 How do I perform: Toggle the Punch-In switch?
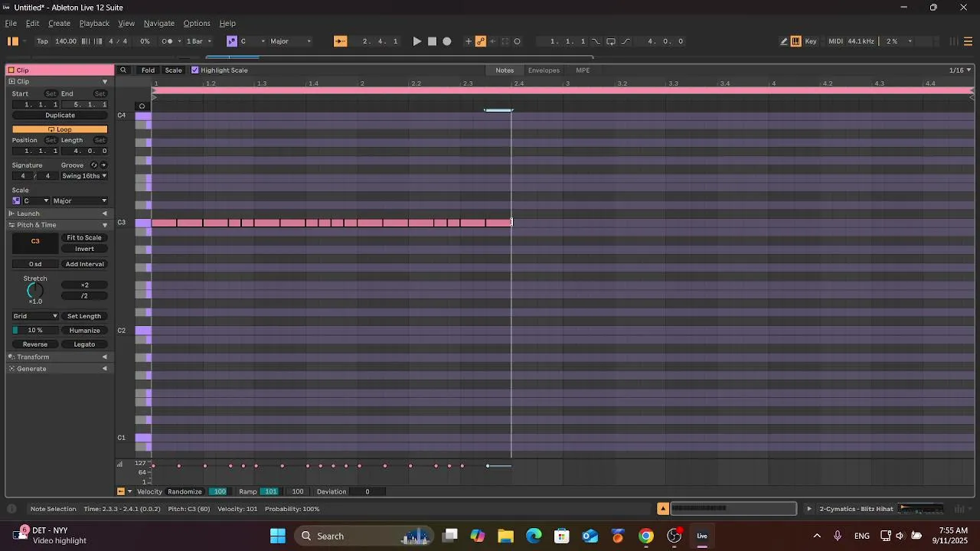(596, 41)
